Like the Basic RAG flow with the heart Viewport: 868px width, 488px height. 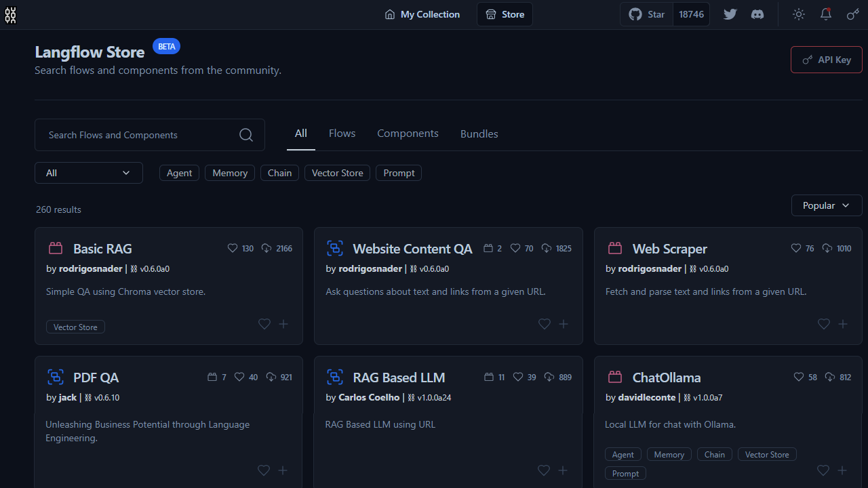(264, 324)
